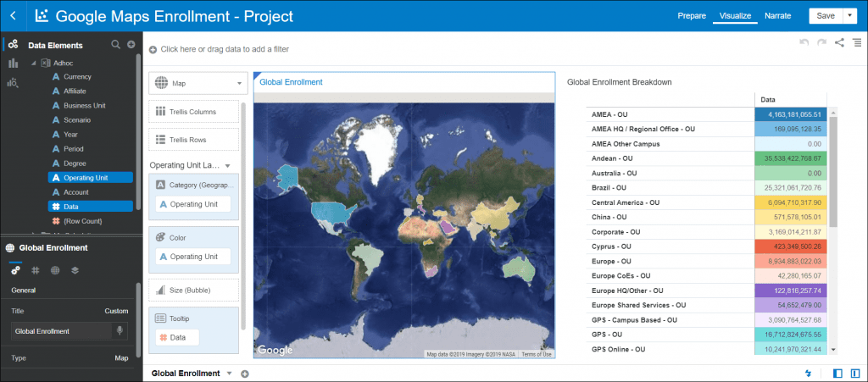Open Values properties hash tab

coord(35,270)
